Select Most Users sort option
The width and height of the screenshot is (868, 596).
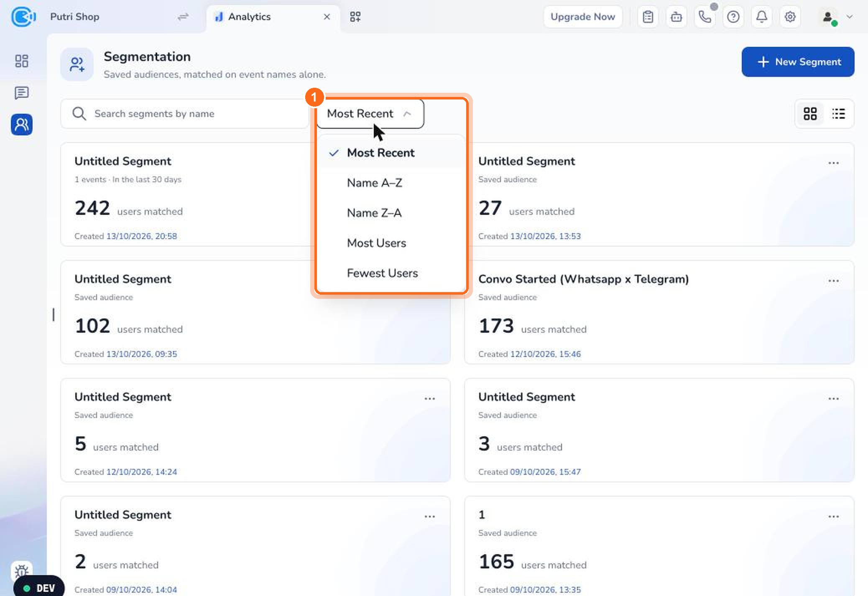click(391, 243)
